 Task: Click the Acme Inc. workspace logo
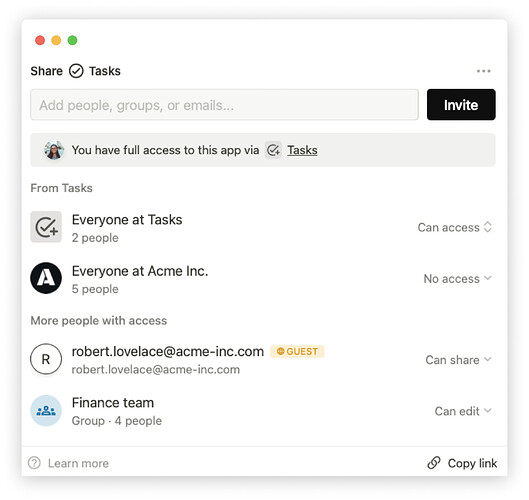tap(46, 278)
